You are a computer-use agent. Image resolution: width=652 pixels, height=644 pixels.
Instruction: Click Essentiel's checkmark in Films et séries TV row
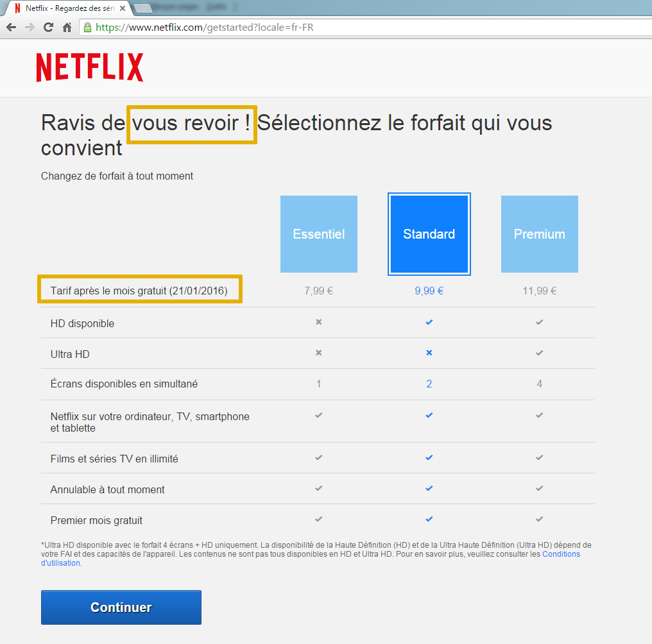(318, 457)
